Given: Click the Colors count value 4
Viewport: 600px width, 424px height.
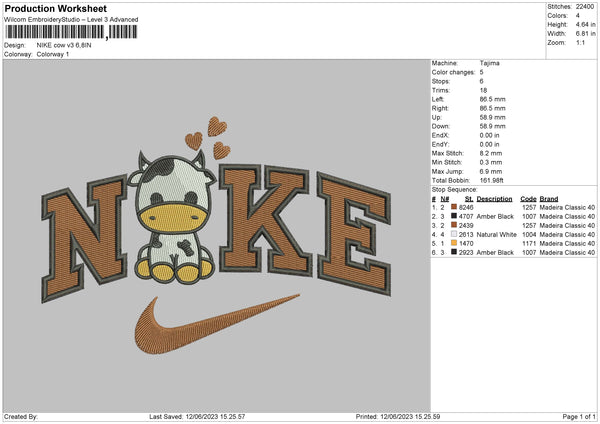Looking at the screenshot, I should [x=577, y=16].
